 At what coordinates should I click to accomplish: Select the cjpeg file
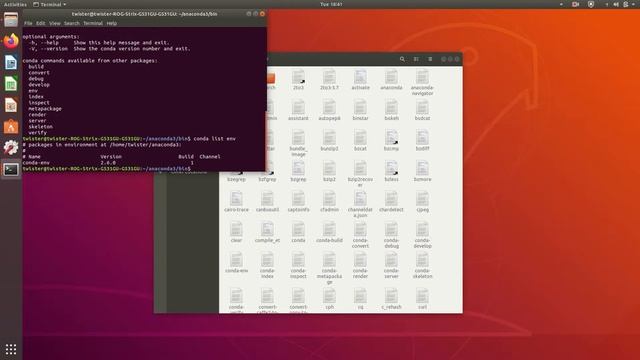point(422,202)
